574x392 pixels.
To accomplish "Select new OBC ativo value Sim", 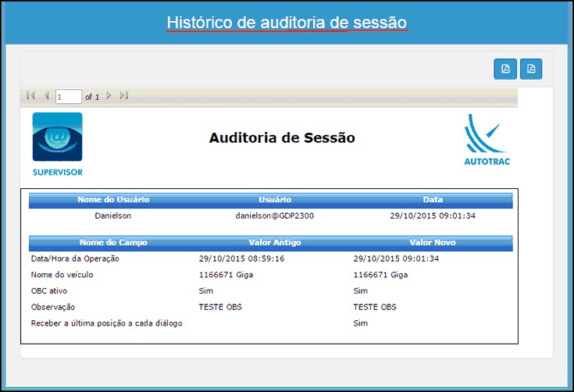I will click(x=360, y=290).
